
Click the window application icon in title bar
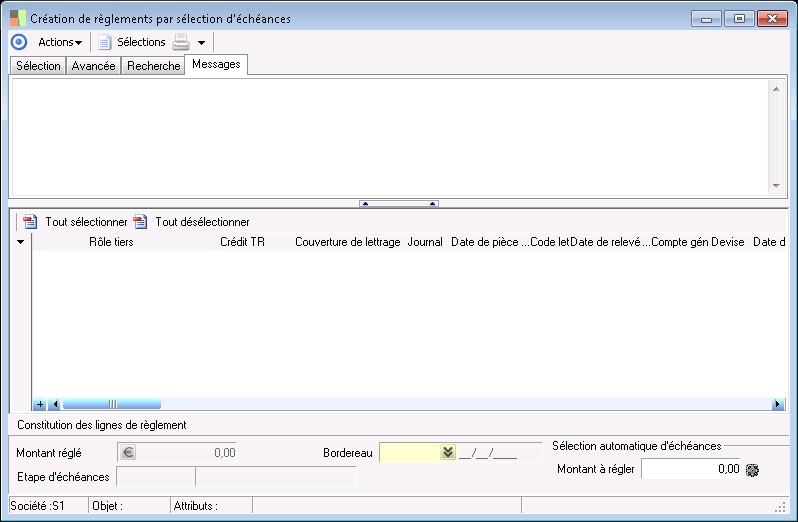pyautogui.click(x=17, y=18)
